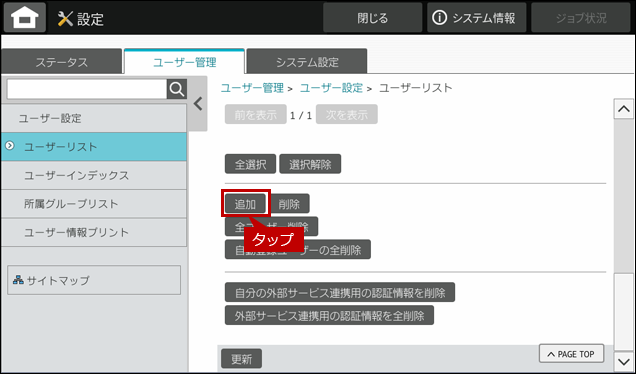
Task: Collapse the left sidebar with the arrow
Action: tap(198, 104)
